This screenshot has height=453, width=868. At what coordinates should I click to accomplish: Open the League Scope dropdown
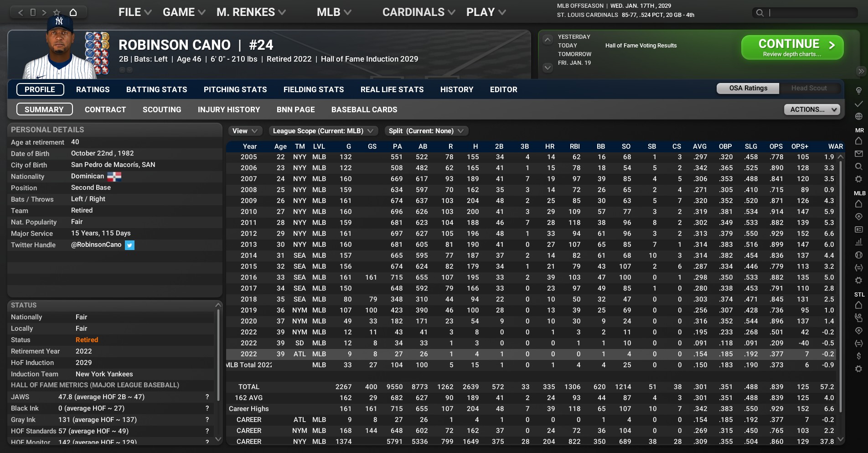click(323, 131)
